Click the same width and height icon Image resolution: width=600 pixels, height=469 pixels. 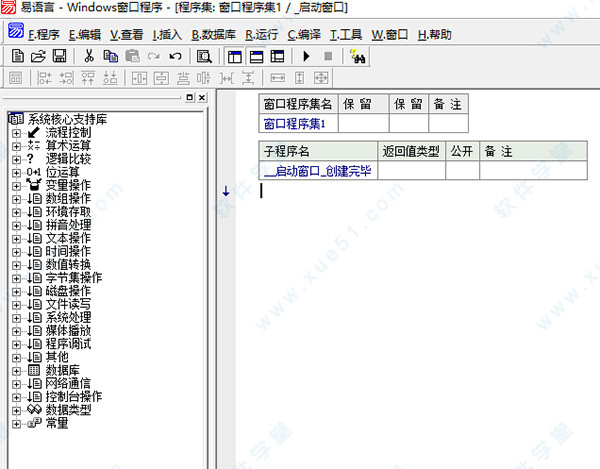321,78
